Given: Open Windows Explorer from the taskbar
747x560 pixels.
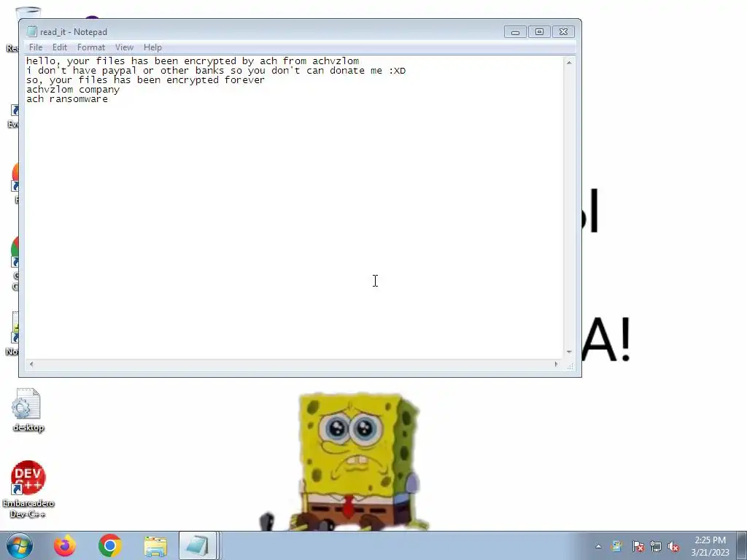Looking at the screenshot, I should point(155,545).
